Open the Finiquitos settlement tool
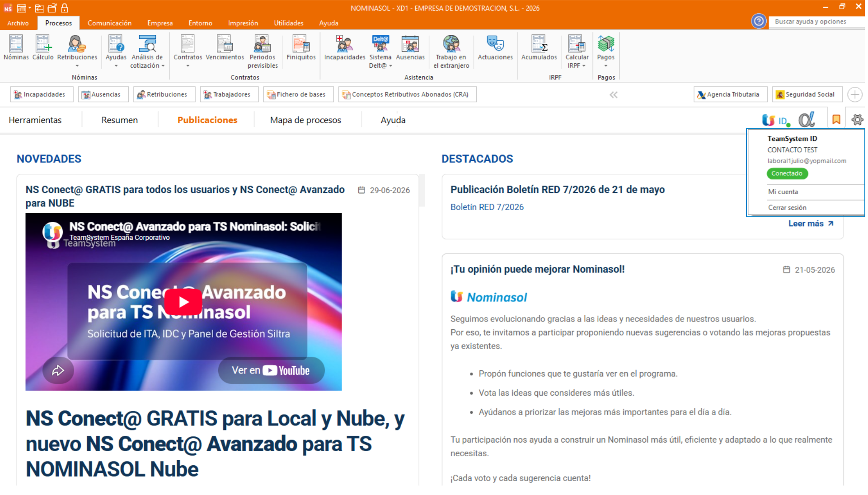The image size is (868, 495). click(301, 48)
